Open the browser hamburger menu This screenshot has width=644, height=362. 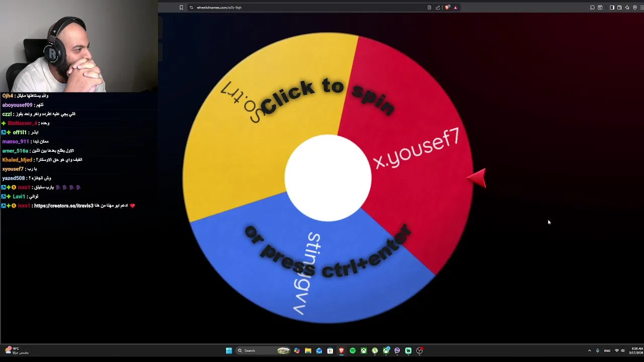(641, 8)
